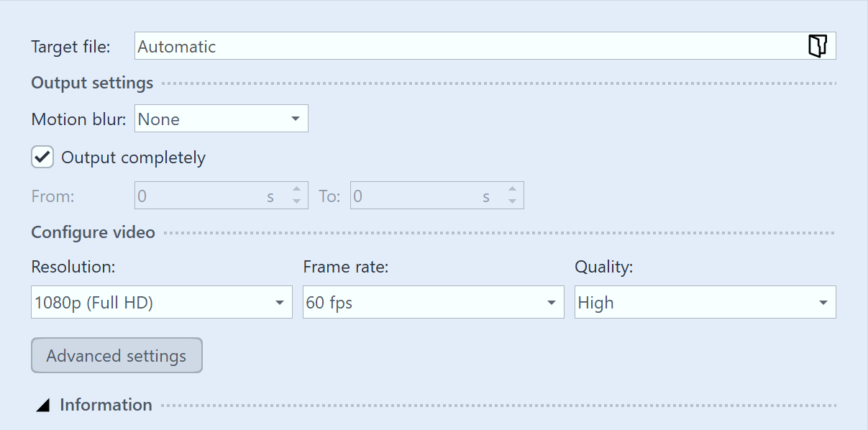Click the Quality dropdown arrow
Screen dimensions: 868x430
[823, 302]
